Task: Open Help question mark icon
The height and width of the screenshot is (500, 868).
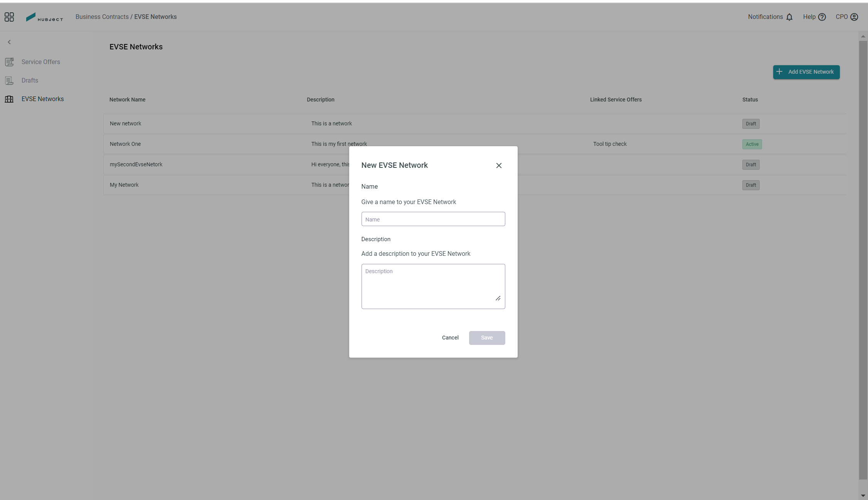Action: 822,17
